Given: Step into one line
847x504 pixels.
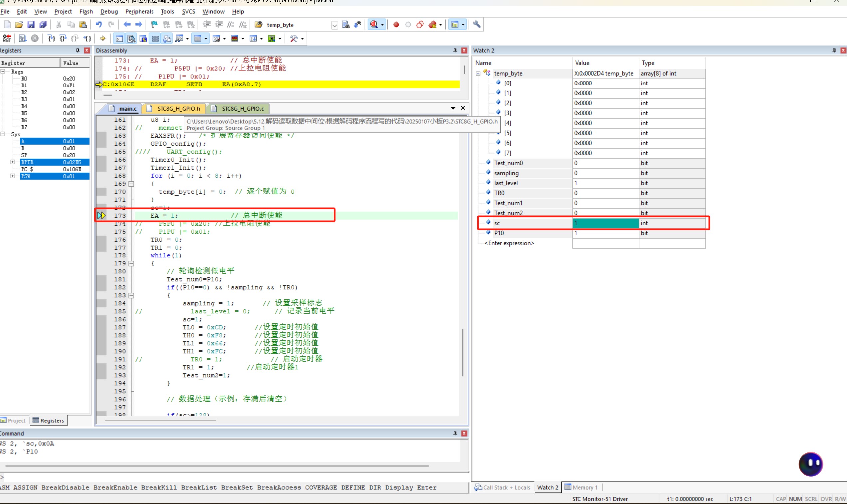Looking at the screenshot, I should click(x=51, y=38).
